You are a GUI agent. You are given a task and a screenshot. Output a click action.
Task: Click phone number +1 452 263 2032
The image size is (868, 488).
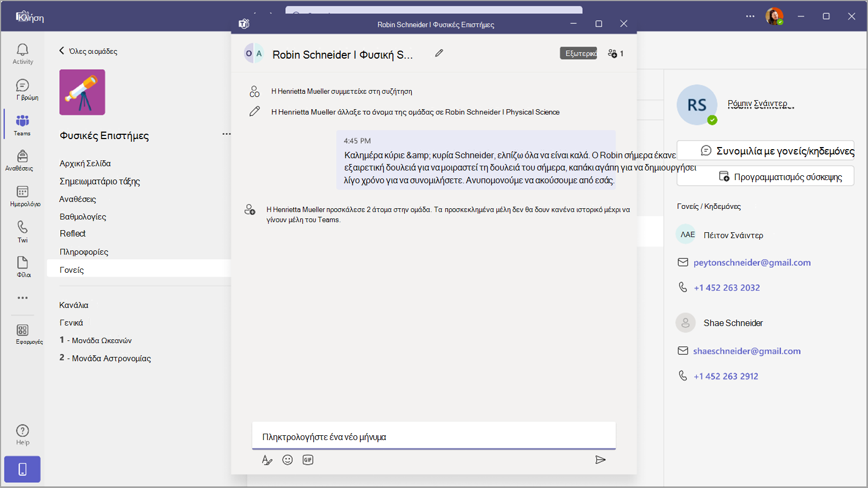727,288
